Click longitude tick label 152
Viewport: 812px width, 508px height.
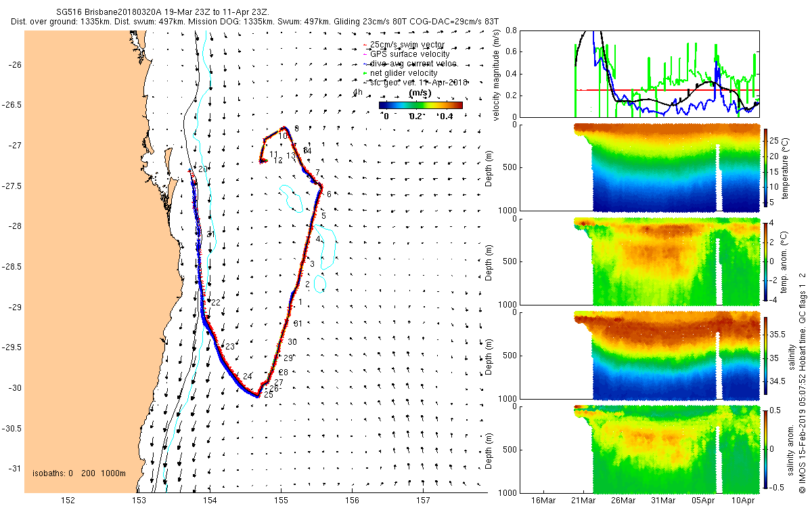point(68,500)
